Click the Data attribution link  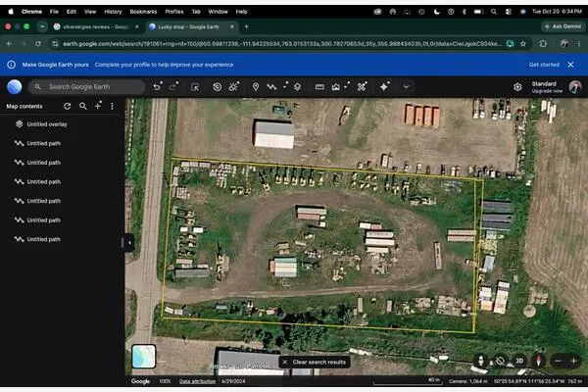(x=197, y=381)
